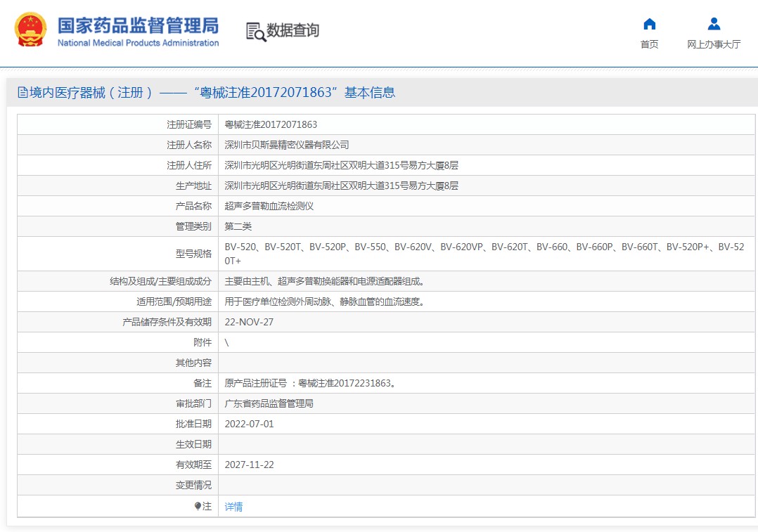
Task: Click registrant name 深圳市贝斯曼精密仪器有限公司
Action: [x=286, y=145]
